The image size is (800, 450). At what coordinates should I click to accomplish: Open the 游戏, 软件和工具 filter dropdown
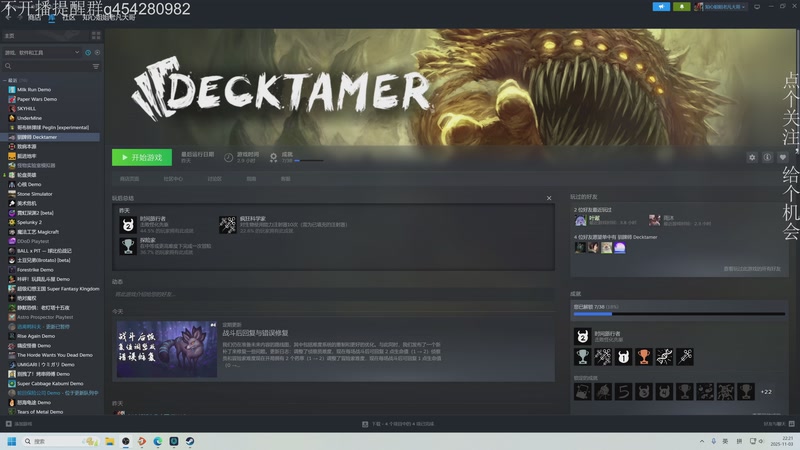coord(42,53)
